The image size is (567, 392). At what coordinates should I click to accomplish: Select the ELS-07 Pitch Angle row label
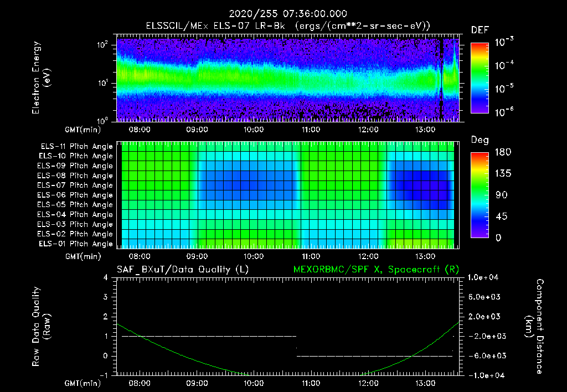point(75,185)
